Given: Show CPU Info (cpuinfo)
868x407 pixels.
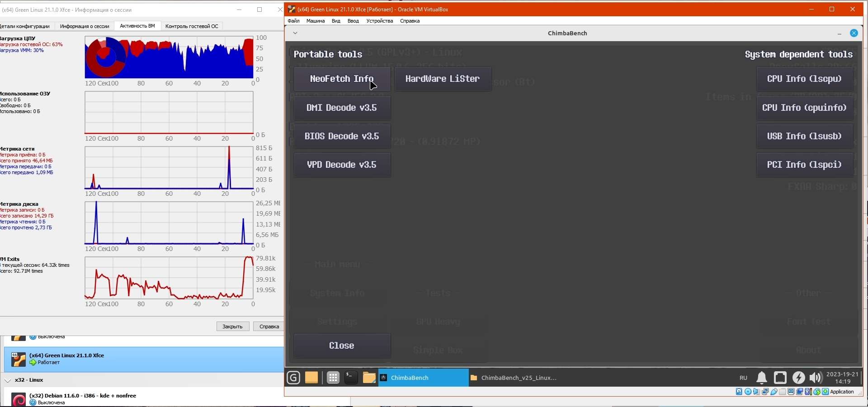Looking at the screenshot, I should pyautogui.click(x=805, y=108).
